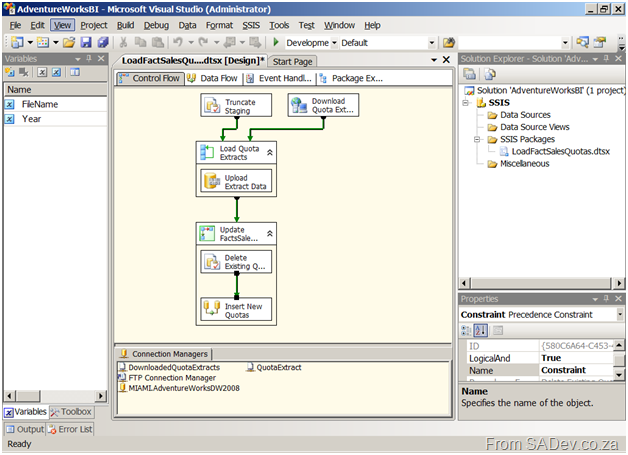Viewport: 628px width, 455px height.
Task: Click the Add Variable icon in Variables panel
Action: (x=10, y=72)
